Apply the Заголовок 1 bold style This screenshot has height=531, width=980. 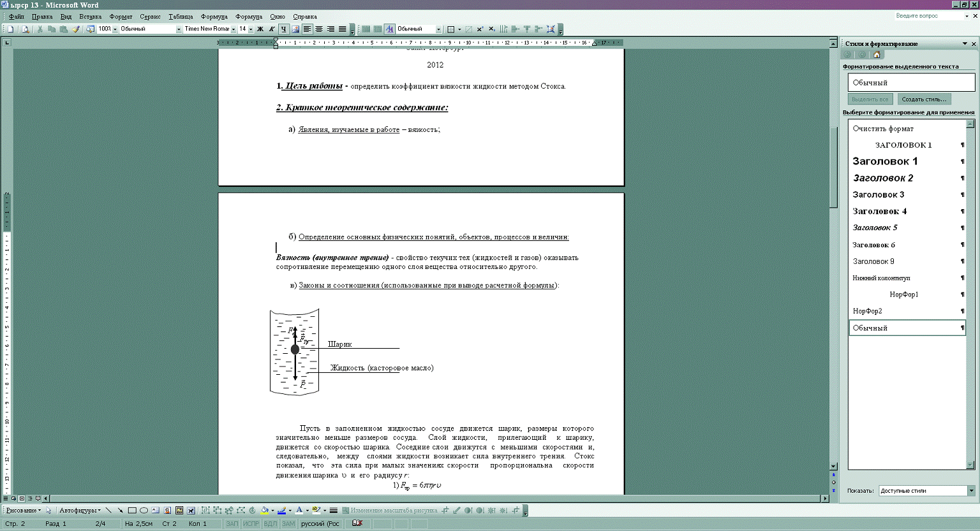tap(907, 162)
